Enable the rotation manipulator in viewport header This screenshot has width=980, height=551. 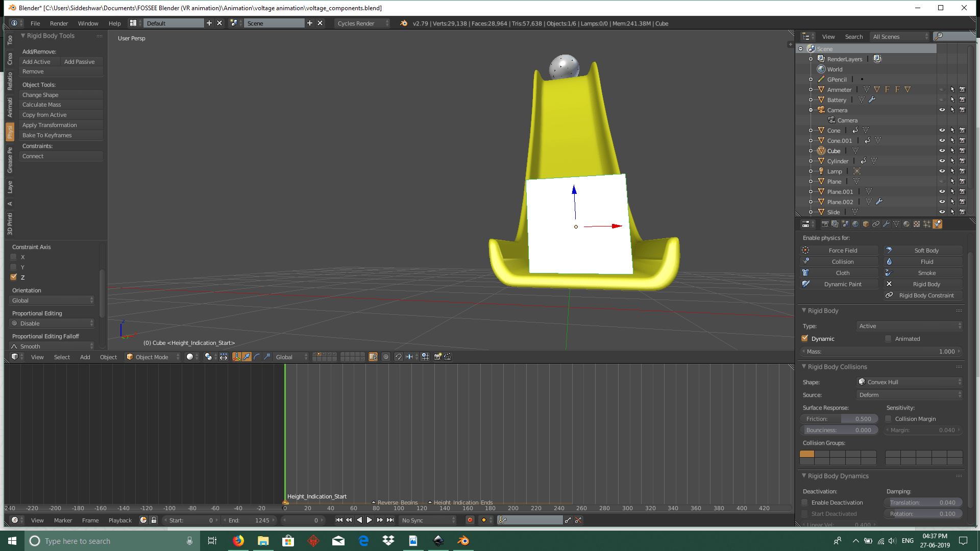(257, 357)
